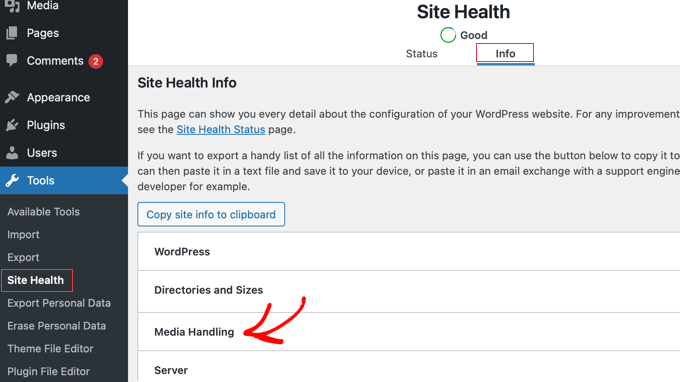Switch to the Status tab

point(422,54)
